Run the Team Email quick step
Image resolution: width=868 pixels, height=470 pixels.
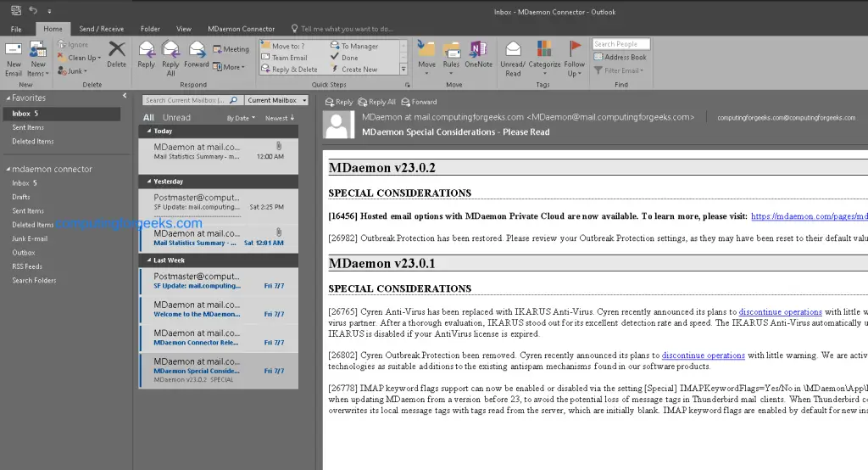click(x=285, y=58)
